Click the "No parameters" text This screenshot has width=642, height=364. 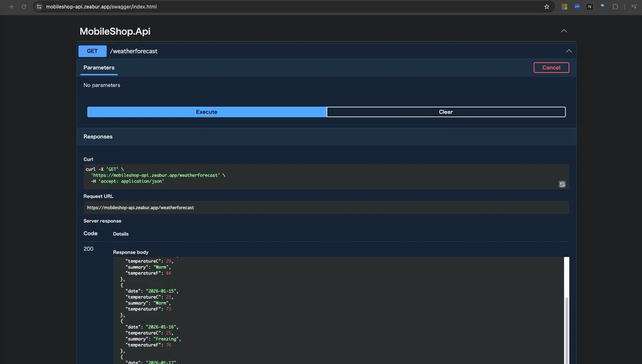click(x=102, y=85)
